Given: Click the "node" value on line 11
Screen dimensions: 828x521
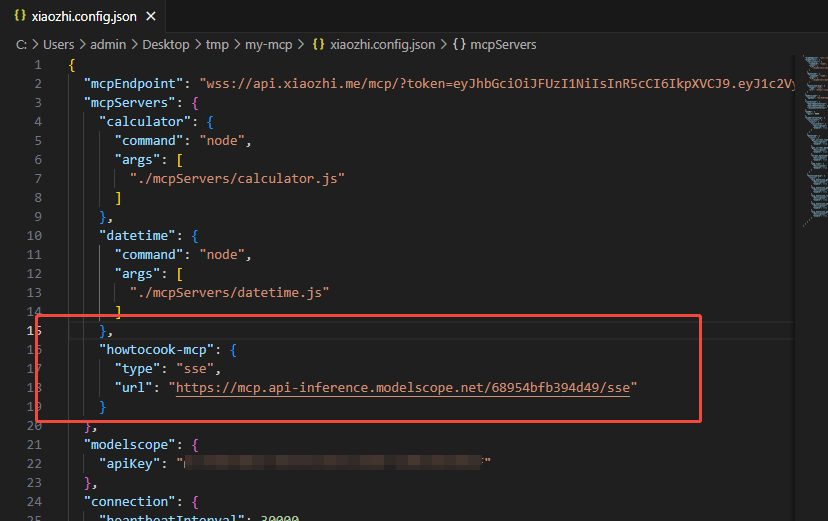Looking at the screenshot, I should click(222, 255).
